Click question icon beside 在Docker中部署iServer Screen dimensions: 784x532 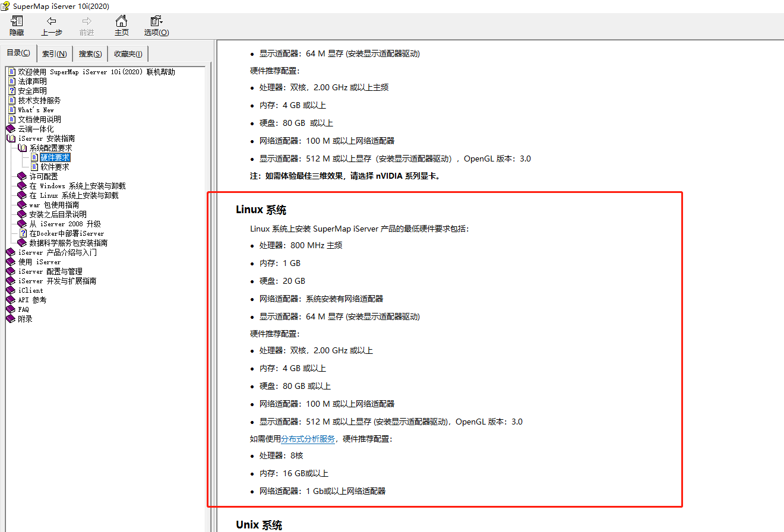click(x=23, y=233)
